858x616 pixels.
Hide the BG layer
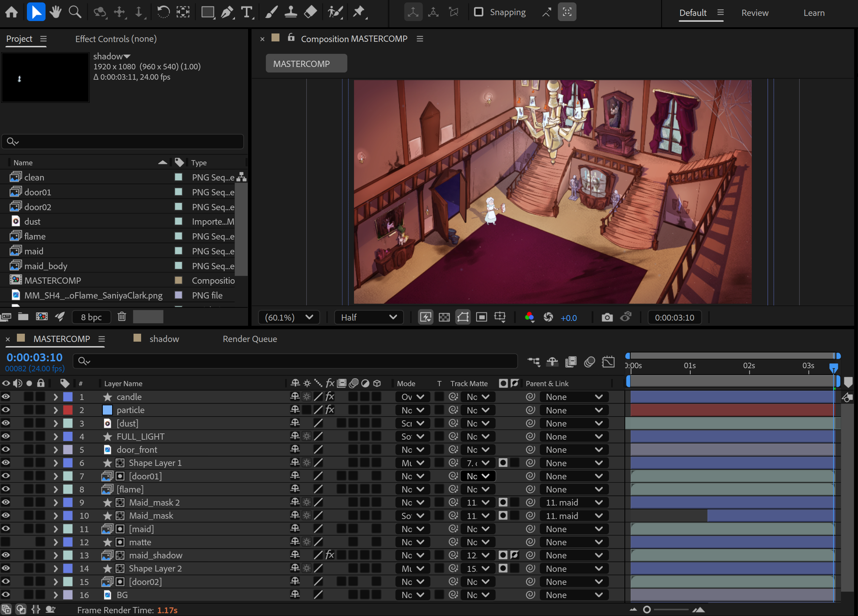pos(6,595)
